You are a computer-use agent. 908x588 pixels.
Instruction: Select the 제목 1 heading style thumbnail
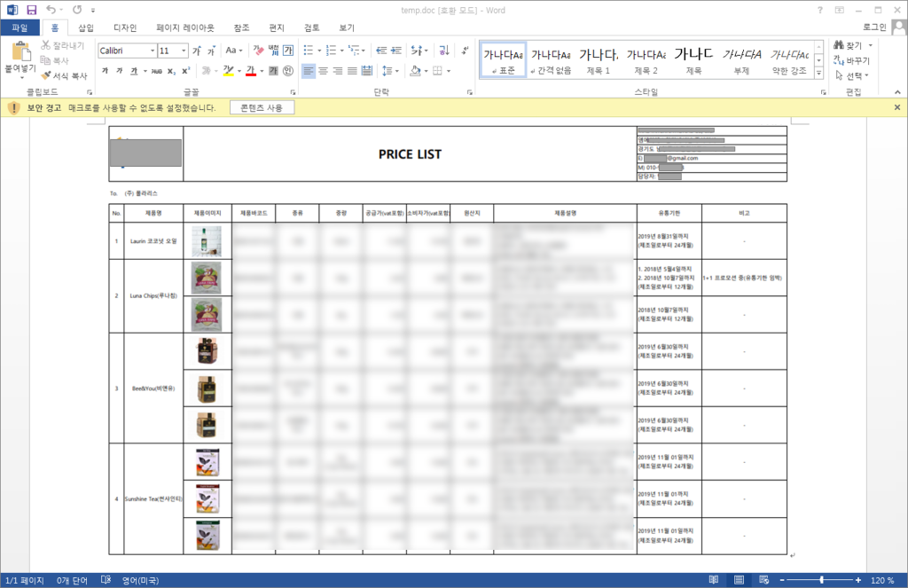(x=599, y=60)
